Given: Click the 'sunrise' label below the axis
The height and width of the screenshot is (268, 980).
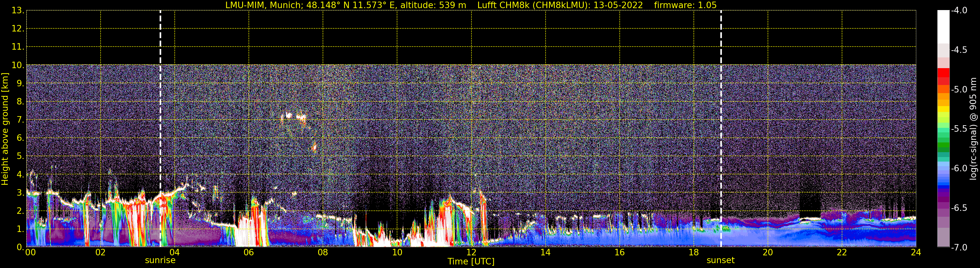Looking at the screenshot, I should [x=160, y=261].
